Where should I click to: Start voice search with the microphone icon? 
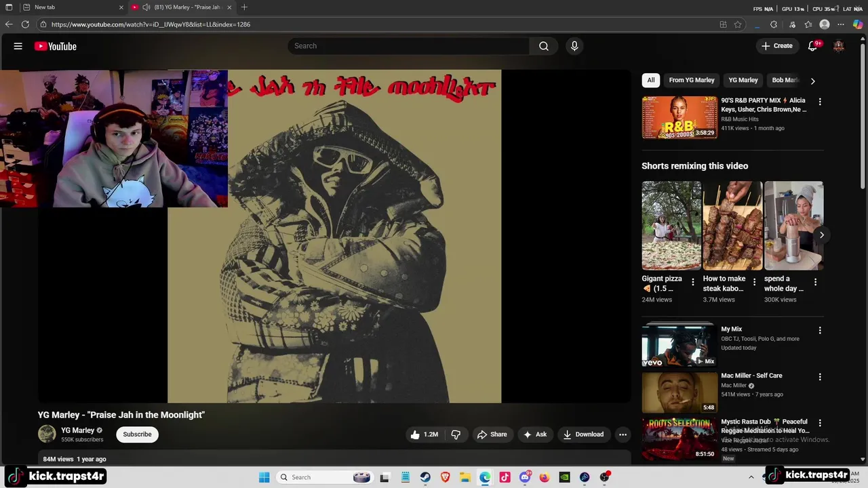pyautogui.click(x=574, y=46)
